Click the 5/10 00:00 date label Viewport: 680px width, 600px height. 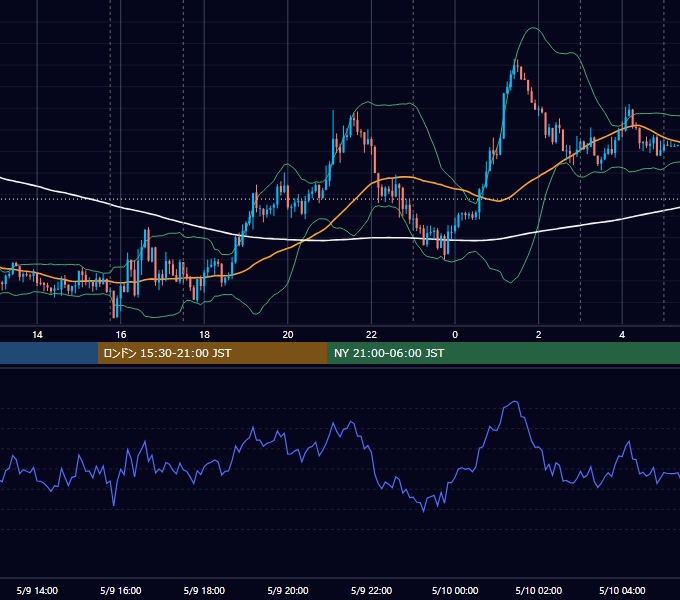point(455,590)
